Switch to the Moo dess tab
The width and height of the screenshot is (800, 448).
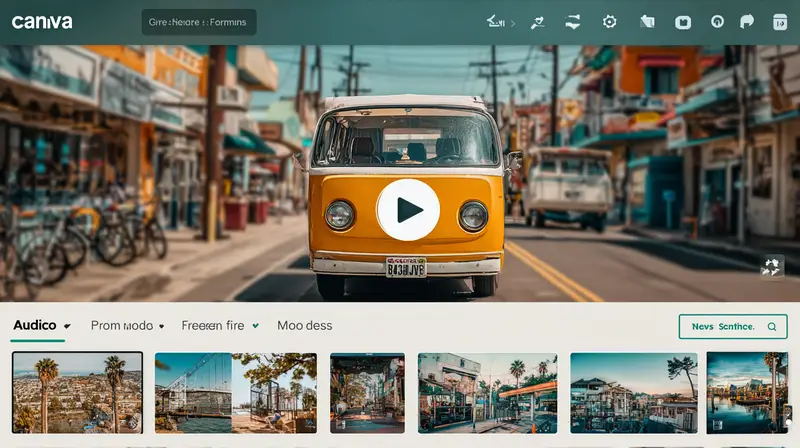tap(304, 326)
